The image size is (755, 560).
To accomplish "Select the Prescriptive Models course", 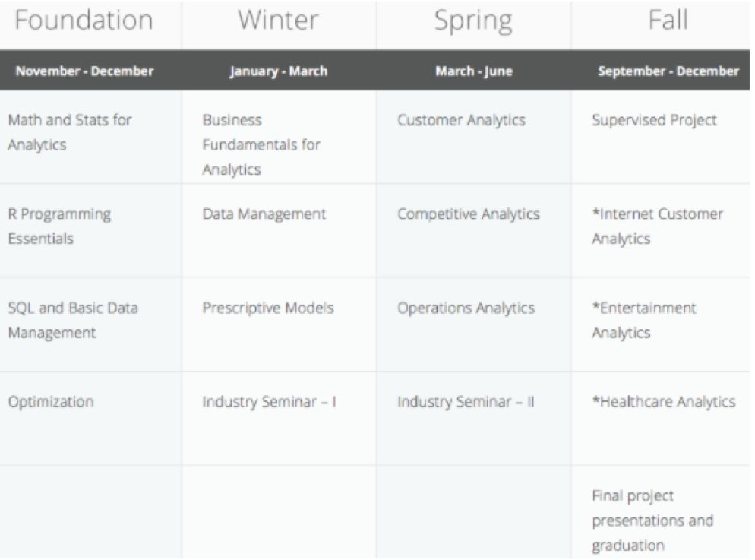I will tap(267, 308).
